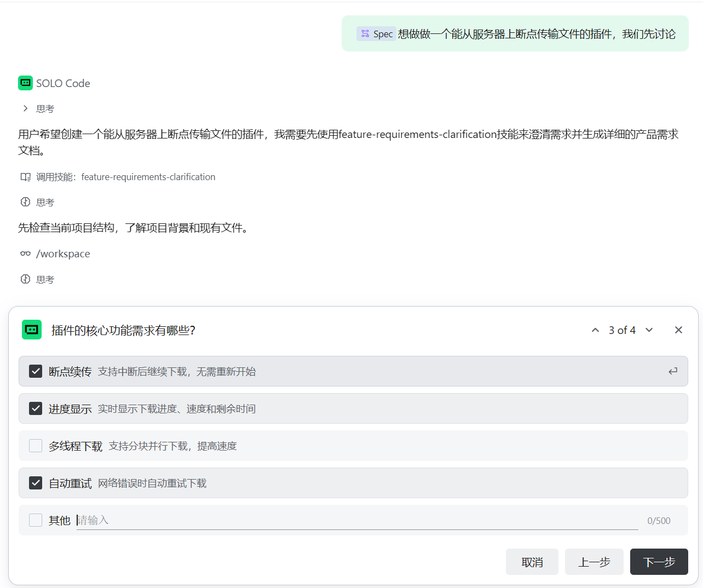The width and height of the screenshot is (703, 588).
Task: Click the Spec tag icon in message
Action: (x=365, y=34)
